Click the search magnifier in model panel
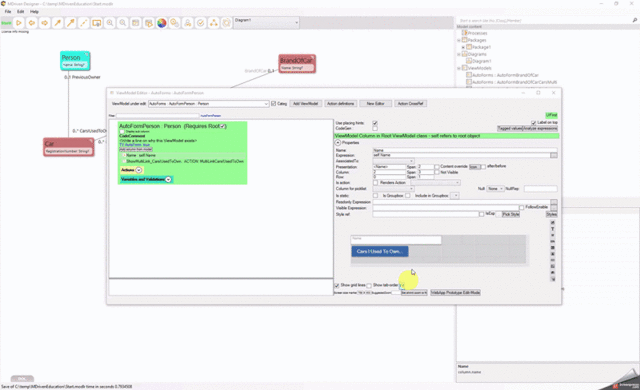640x390 pixels. 634,20
